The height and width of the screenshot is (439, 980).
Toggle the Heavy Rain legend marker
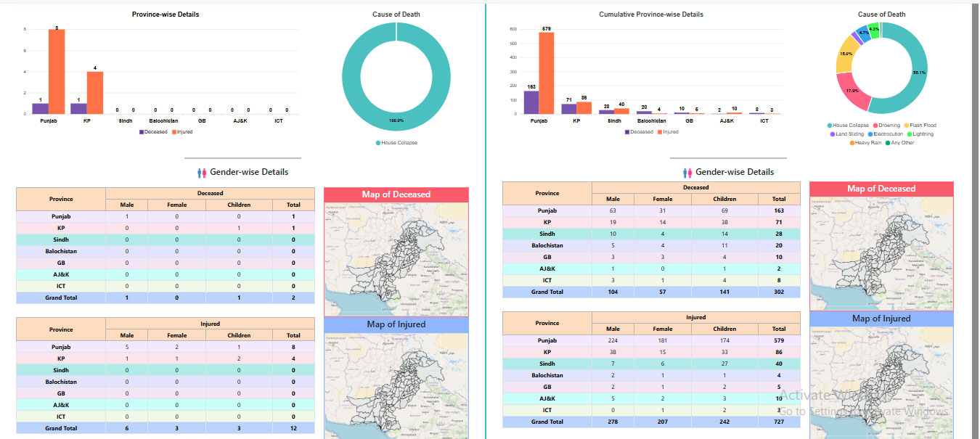(852, 143)
